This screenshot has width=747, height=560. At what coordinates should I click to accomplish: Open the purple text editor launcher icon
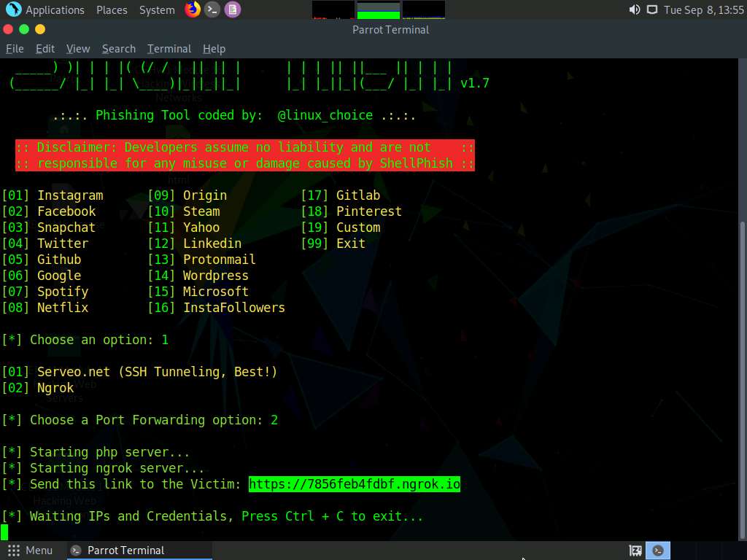[x=233, y=9]
